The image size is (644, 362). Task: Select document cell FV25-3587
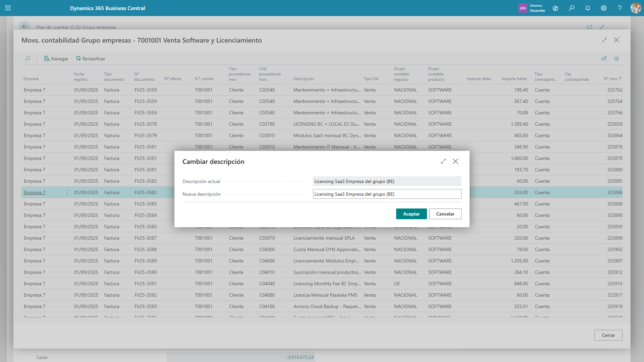(x=146, y=238)
